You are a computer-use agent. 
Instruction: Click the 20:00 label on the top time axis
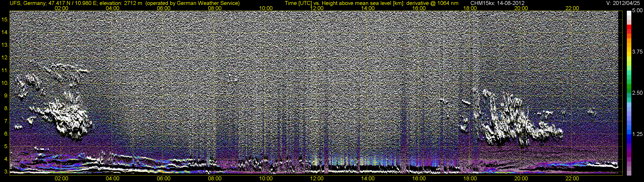click(521, 8)
